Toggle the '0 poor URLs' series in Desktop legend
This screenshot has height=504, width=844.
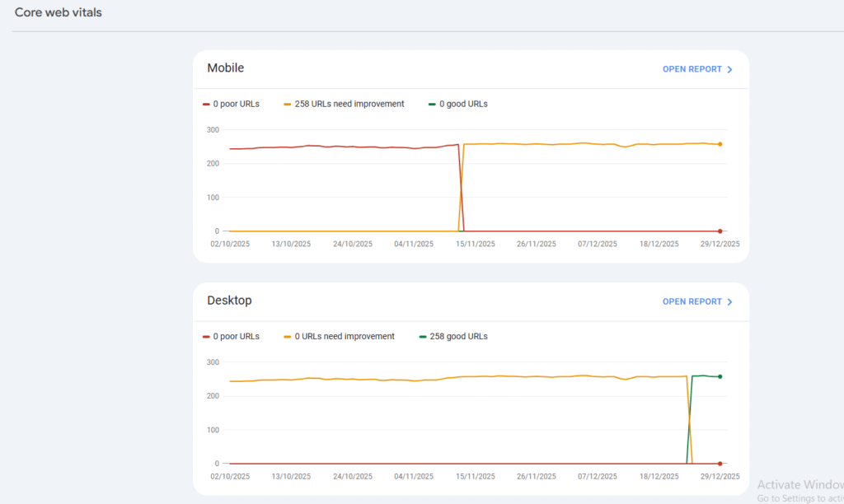click(x=236, y=336)
